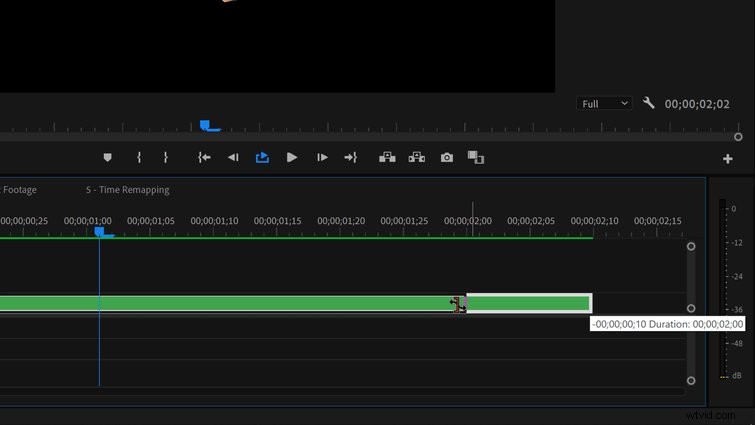
Task: Click the Program Monitor zoom scroll handle
Action: [x=738, y=137]
